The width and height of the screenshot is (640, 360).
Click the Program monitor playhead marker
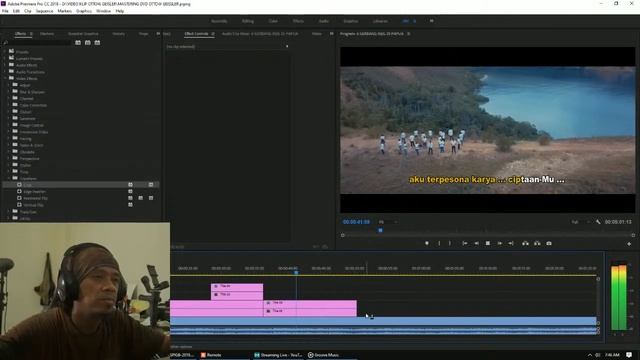tap(380, 231)
